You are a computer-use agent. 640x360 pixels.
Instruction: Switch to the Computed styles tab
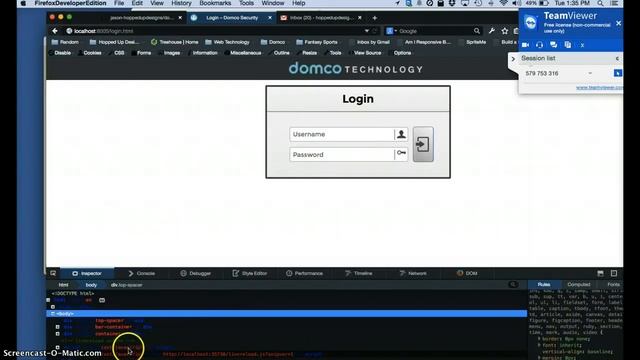(x=579, y=284)
